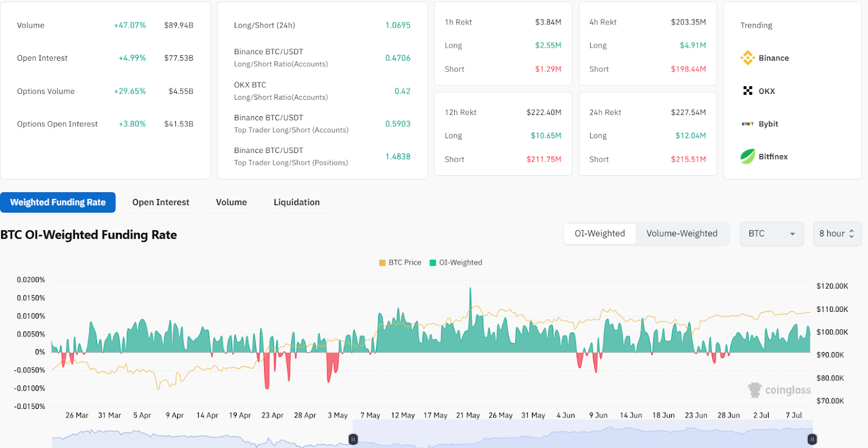Click the Open Interest $77.53B value
Viewport: 868px width, 448px height.
pyautogui.click(x=178, y=58)
